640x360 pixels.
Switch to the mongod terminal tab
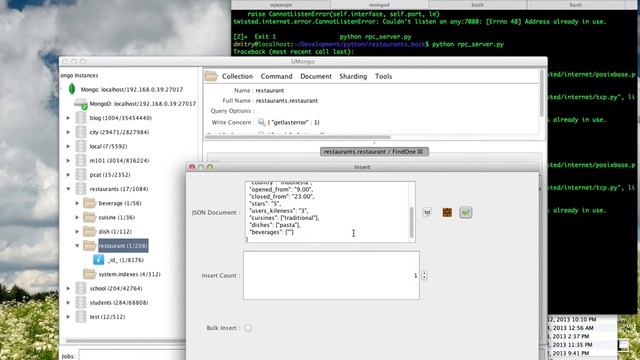(x=379, y=5)
